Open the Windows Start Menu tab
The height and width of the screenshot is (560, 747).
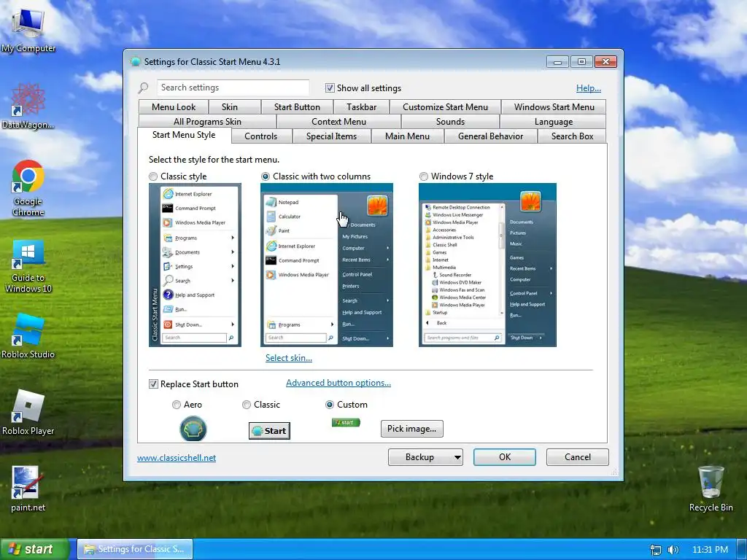[554, 107]
